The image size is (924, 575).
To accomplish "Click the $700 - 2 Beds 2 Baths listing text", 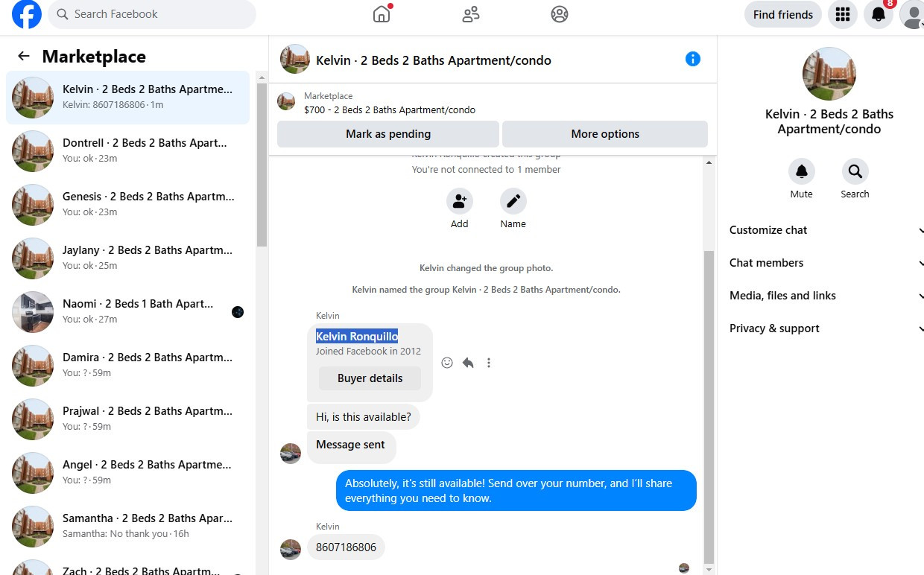I will pyautogui.click(x=390, y=109).
